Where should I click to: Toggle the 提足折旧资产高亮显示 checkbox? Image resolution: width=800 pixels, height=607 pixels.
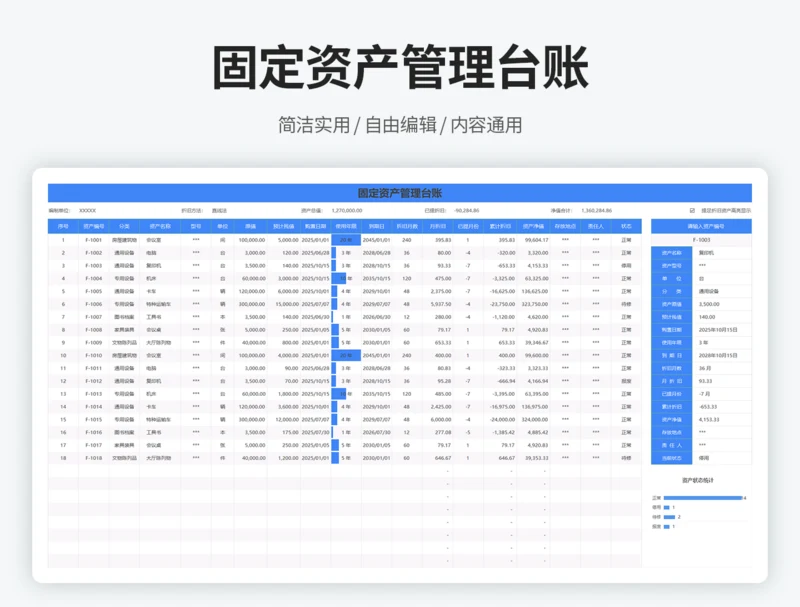(692, 210)
